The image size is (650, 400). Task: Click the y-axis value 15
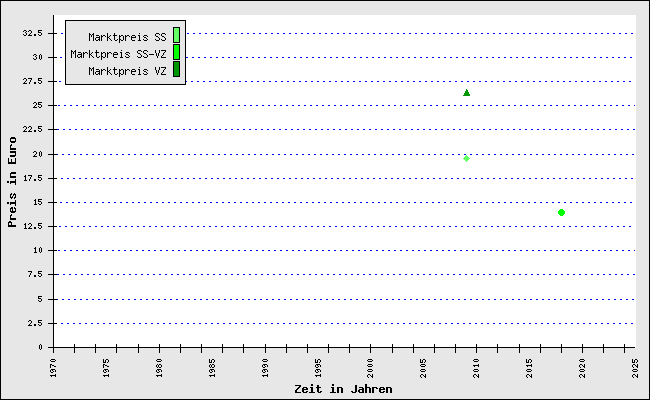click(37, 202)
